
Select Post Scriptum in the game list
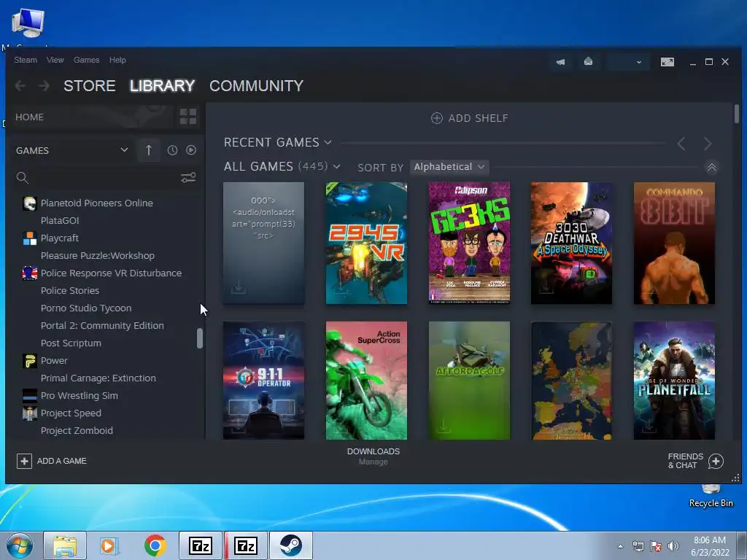click(x=71, y=343)
